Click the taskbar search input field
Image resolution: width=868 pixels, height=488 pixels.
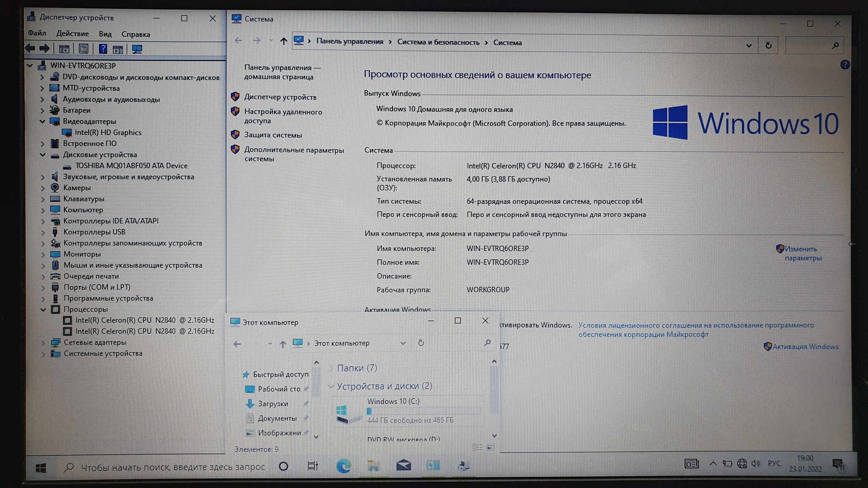tap(173, 467)
